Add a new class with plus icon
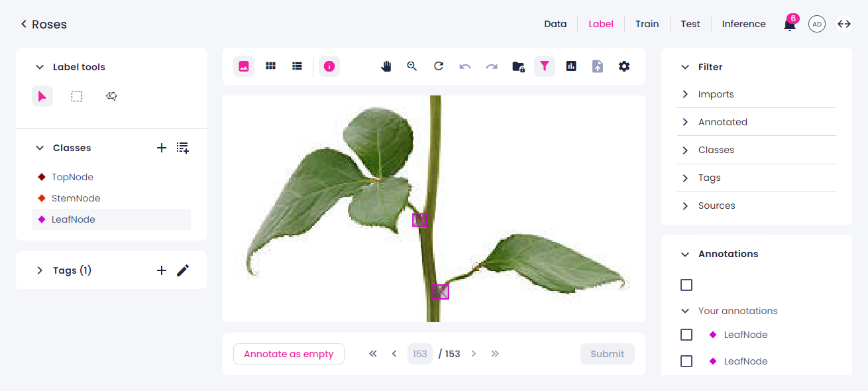Image resolution: width=868 pixels, height=391 pixels. (161, 148)
